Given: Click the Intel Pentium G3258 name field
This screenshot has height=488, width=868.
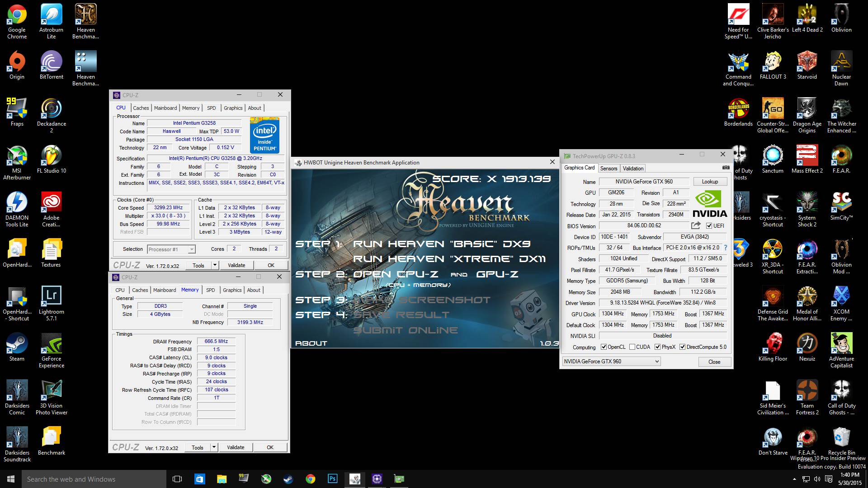Looking at the screenshot, I should click(194, 123).
